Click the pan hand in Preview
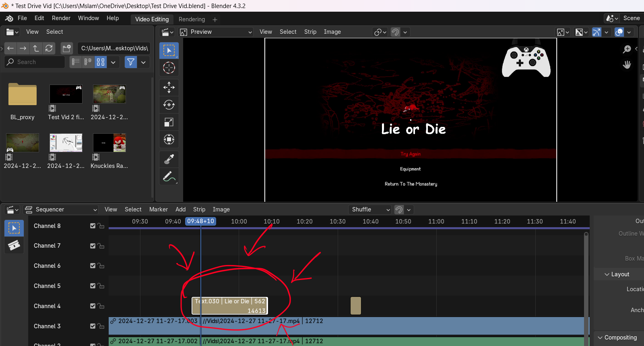Viewport: 644px width, 346px height. 627,64
